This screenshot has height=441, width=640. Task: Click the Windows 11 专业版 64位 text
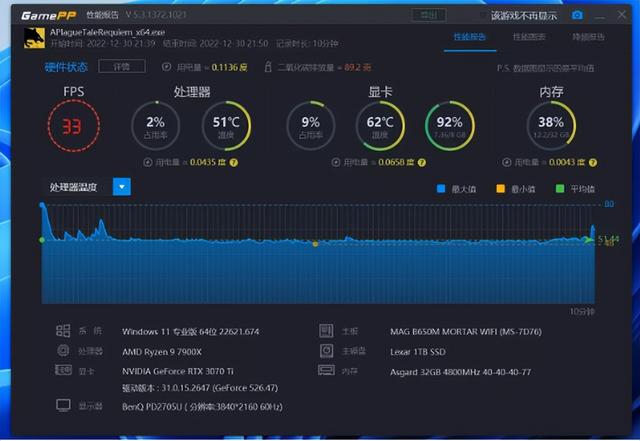(x=191, y=332)
